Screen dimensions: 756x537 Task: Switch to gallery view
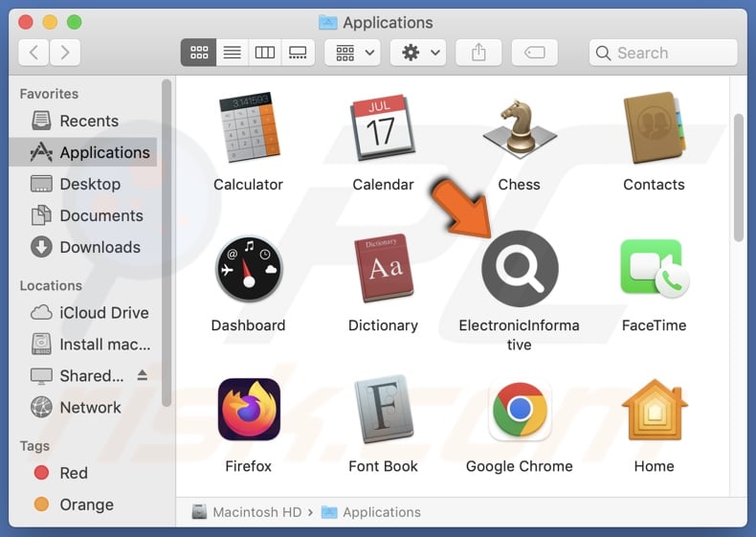click(x=298, y=52)
